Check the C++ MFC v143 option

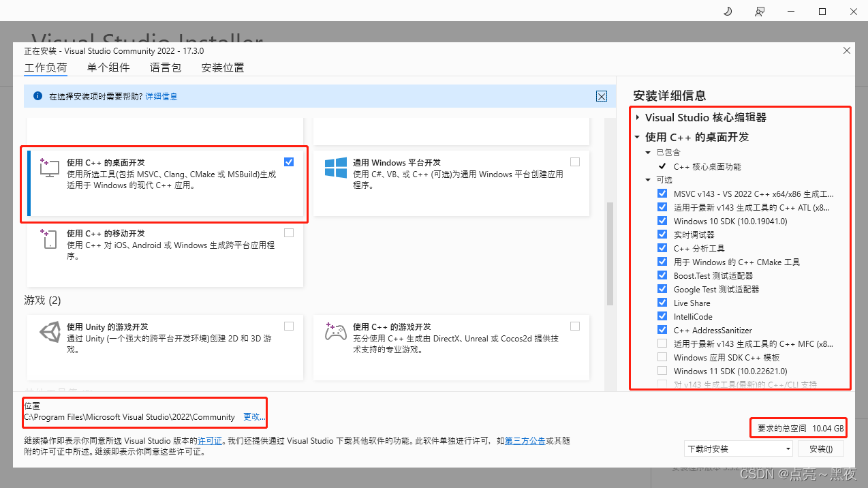[662, 344]
